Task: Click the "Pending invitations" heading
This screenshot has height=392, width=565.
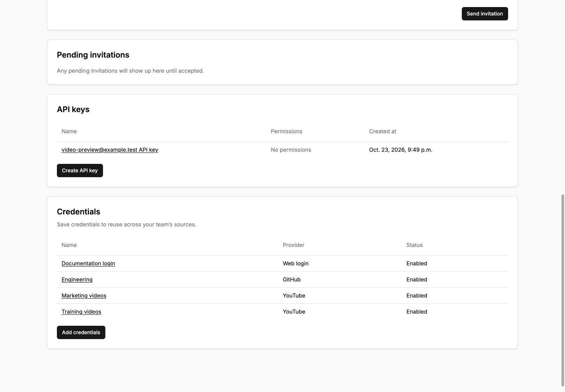Action: (93, 55)
